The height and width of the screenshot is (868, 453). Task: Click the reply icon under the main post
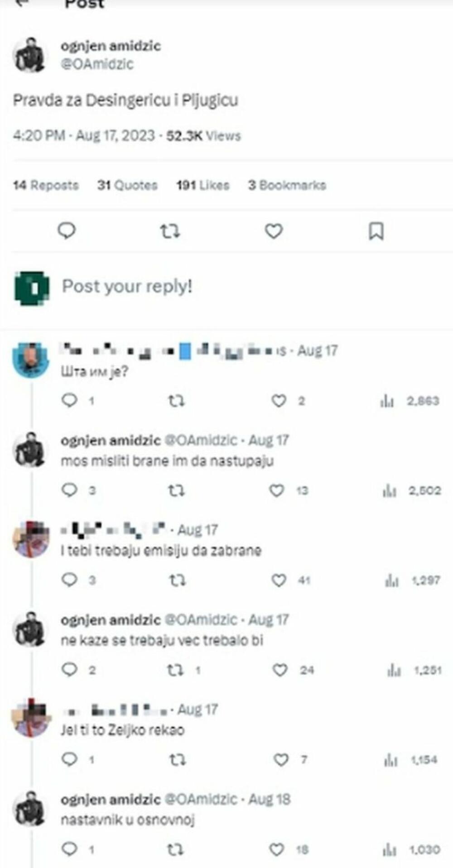tap(67, 231)
